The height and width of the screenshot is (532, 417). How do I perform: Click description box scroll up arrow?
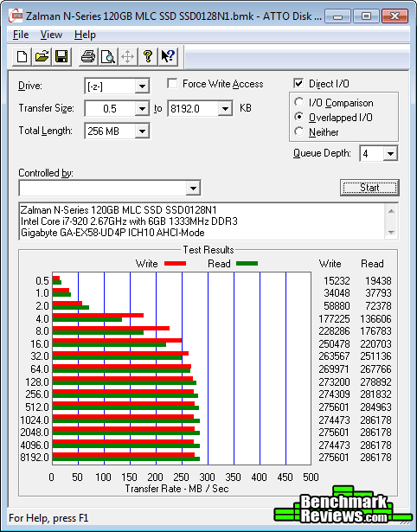[x=391, y=211]
